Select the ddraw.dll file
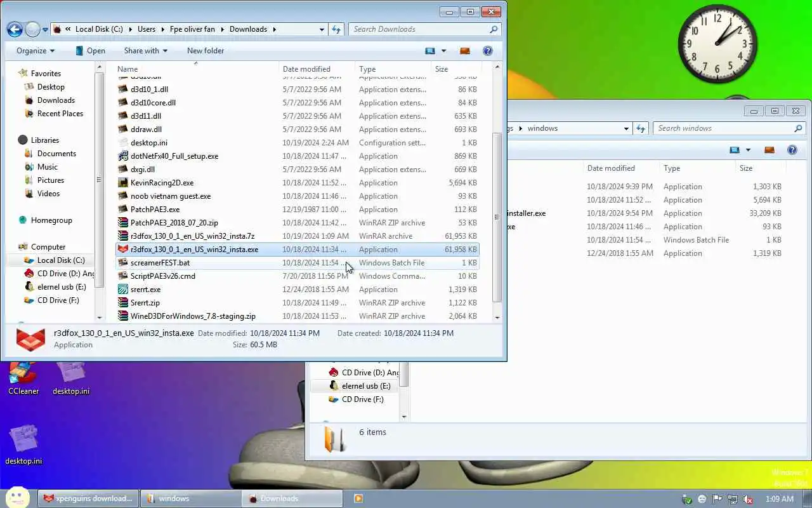This screenshot has height=508, width=812. 297,130
